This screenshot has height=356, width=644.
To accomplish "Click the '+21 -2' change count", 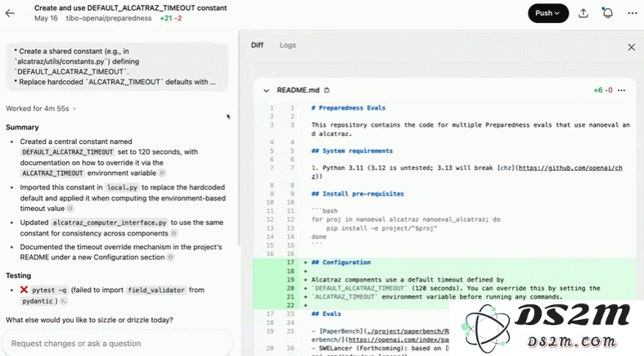I will [171, 19].
